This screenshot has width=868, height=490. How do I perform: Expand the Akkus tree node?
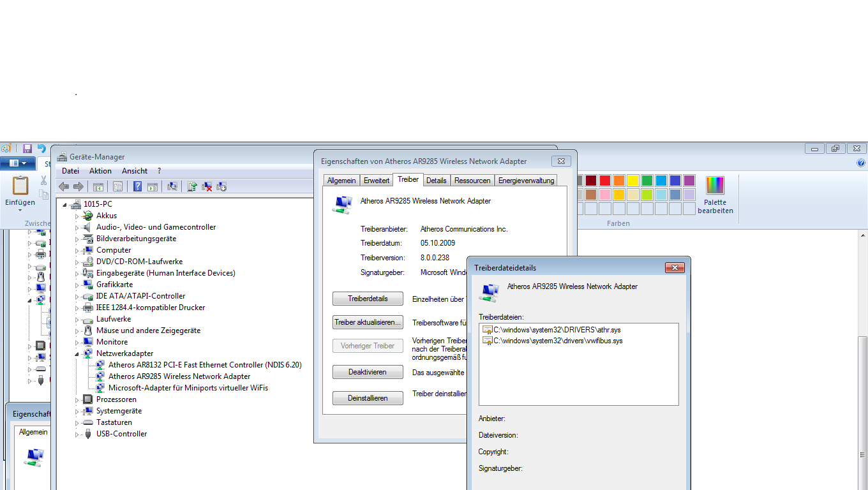pos(77,216)
